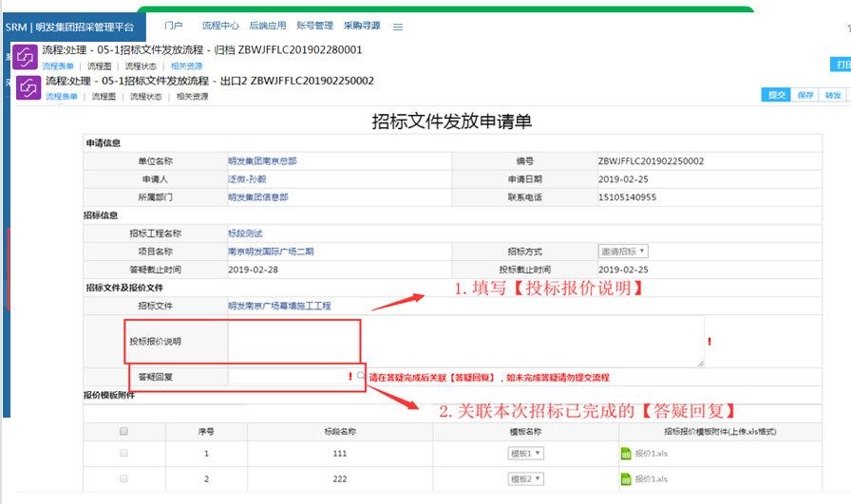851x504 pixels.
Task: Check the checkbox for row 1 (111)
Action: coord(123,455)
